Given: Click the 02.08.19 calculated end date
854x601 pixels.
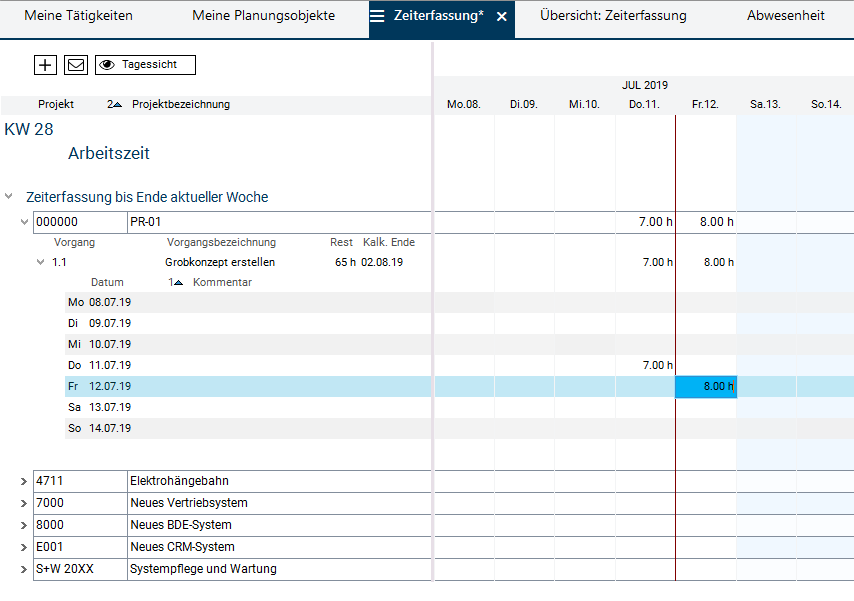Looking at the screenshot, I should (382, 262).
